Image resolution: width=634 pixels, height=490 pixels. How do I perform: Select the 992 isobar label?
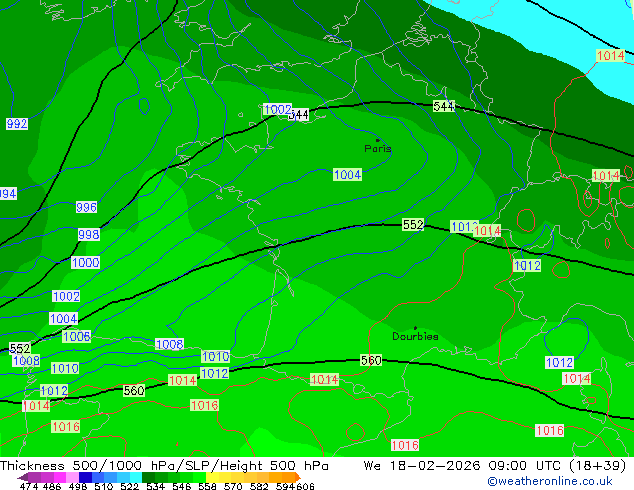coord(17,124)
